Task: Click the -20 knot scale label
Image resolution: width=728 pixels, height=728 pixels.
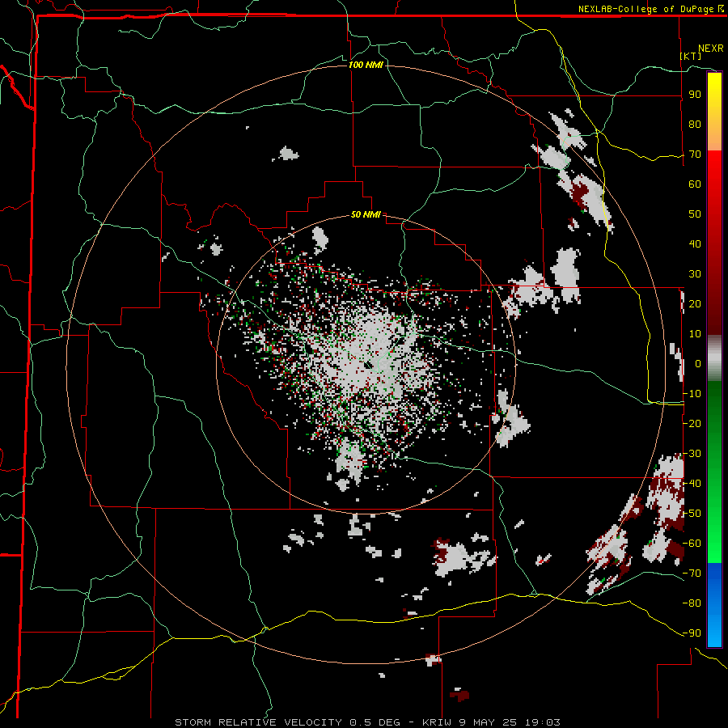Action: 692,423
